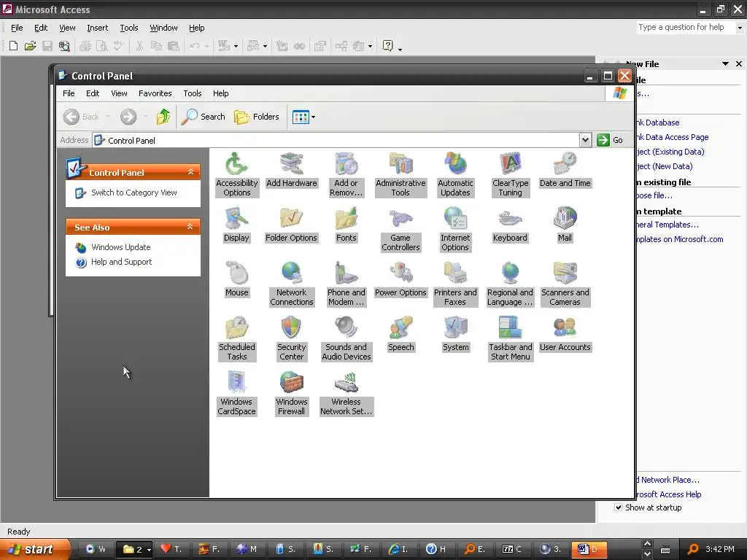Open Internet Options icon

(x=455, y=229)
